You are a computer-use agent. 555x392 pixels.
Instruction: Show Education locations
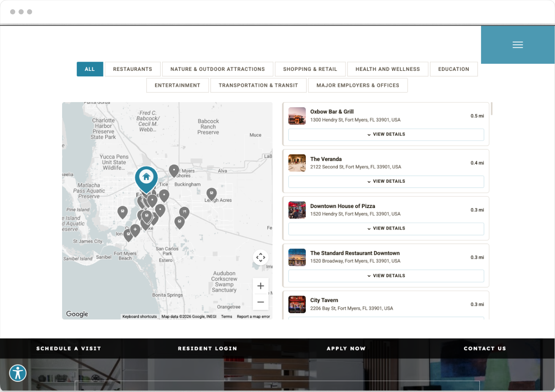[x=454, y=69]
